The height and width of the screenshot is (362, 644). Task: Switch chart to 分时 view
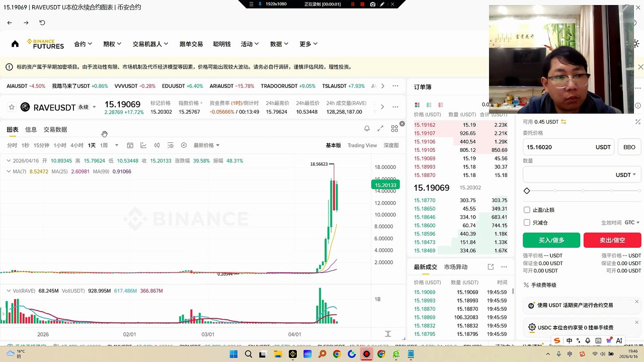tap(12, 145)
